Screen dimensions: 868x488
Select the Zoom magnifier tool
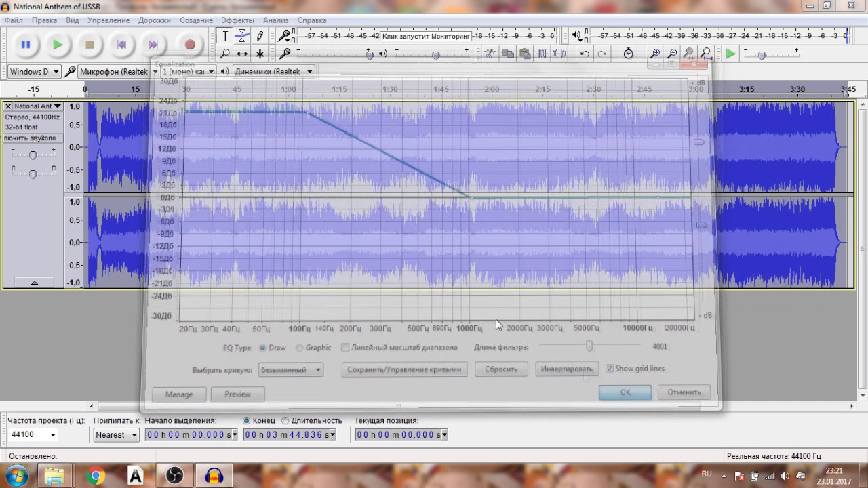(225, 54)
